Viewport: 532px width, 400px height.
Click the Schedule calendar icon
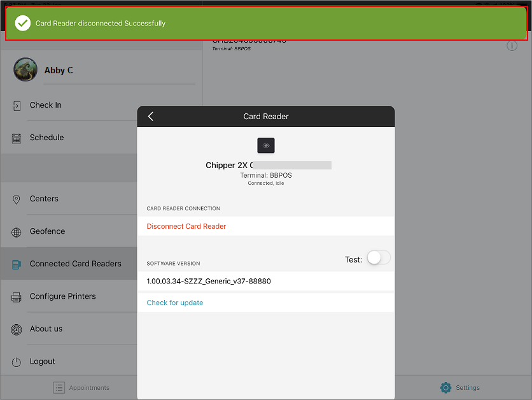tap(17, 138)
